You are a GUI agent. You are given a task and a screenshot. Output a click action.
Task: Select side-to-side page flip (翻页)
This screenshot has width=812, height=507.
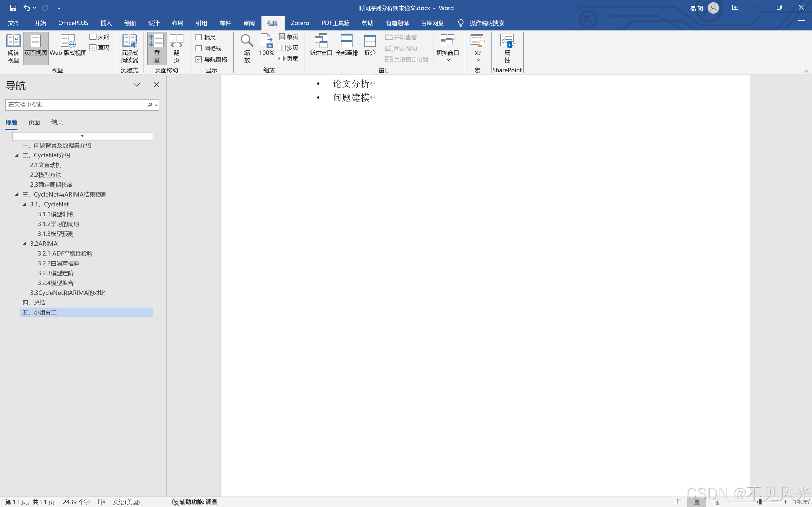176,48
